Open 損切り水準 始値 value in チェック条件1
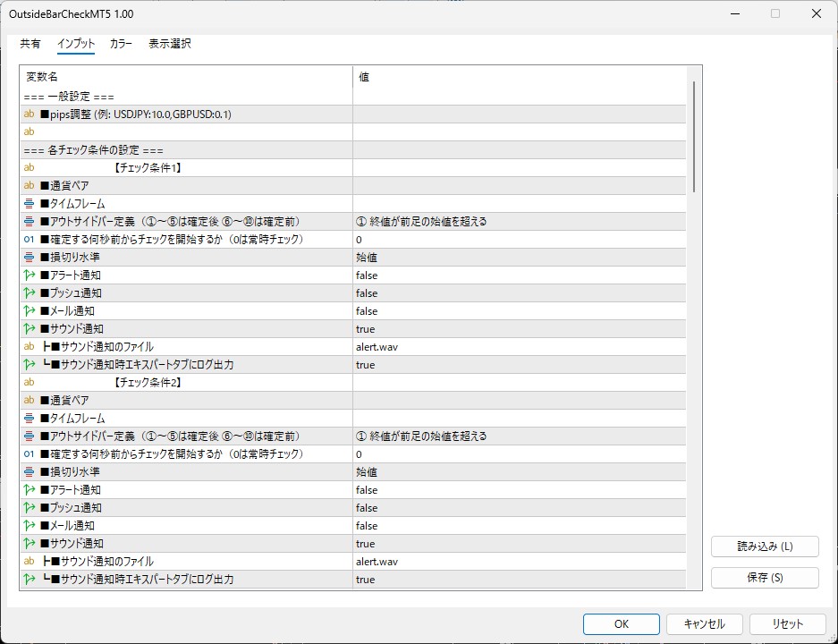The height and width of the screenshot is (644, 838). (519, 257)
